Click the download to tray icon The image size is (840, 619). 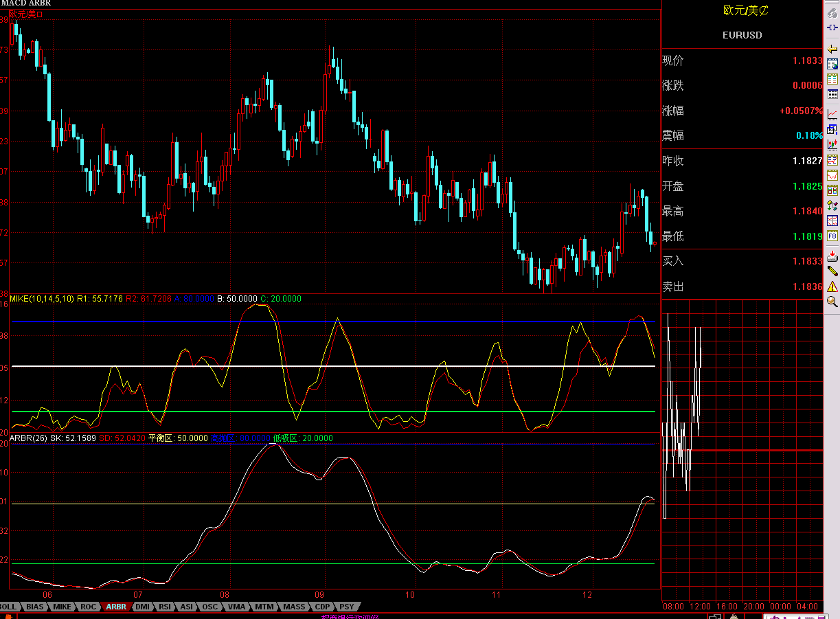(x=832, y=256)
